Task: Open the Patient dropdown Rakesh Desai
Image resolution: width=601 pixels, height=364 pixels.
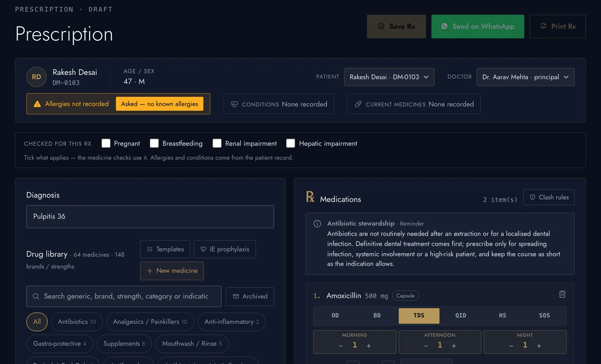Action: [x=389, y=77]
